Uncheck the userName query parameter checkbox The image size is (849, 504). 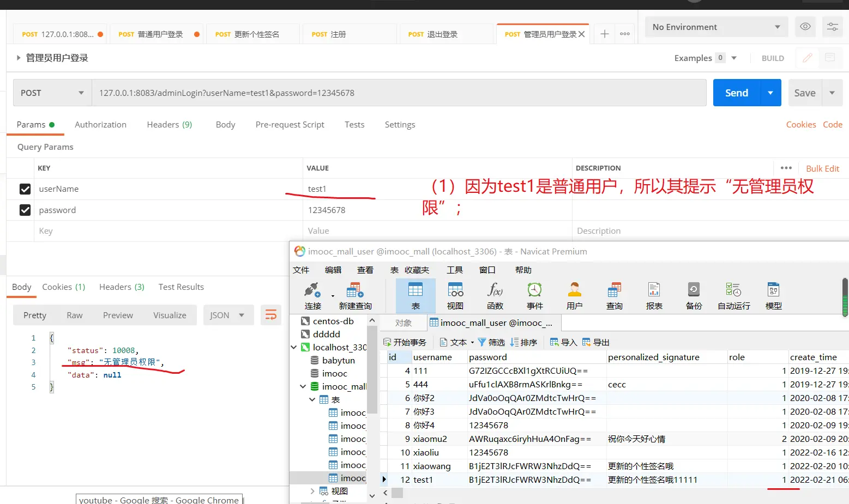(25, 189)
